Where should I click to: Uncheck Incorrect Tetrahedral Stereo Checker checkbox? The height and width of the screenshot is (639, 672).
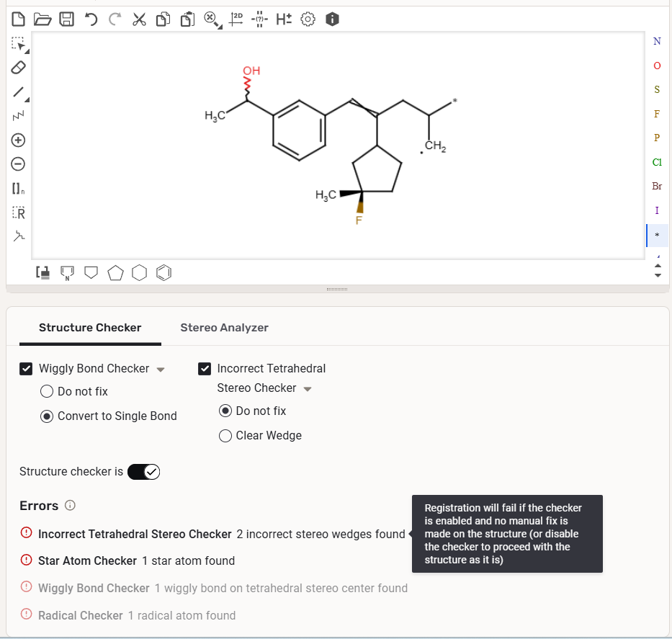click(205, 369)
